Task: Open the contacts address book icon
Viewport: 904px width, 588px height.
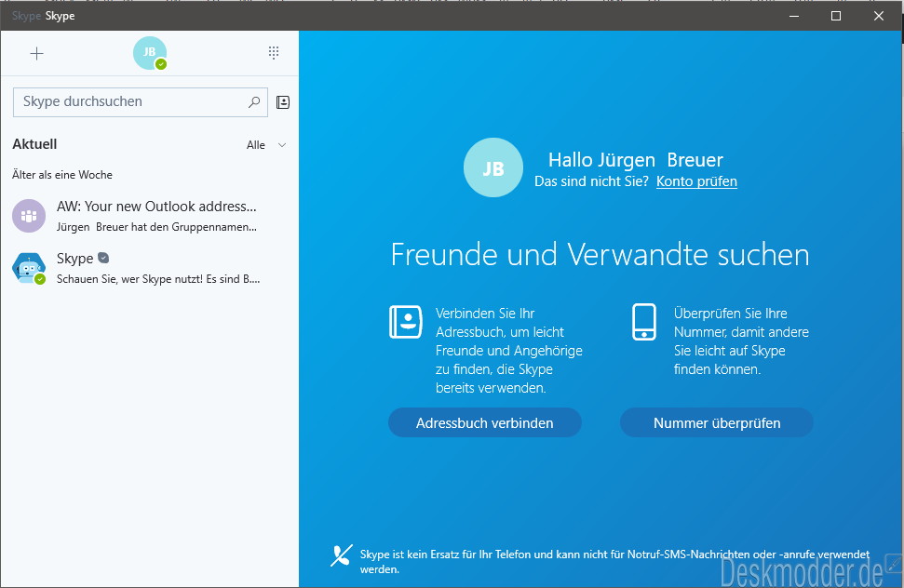Action: coord(283,102)
